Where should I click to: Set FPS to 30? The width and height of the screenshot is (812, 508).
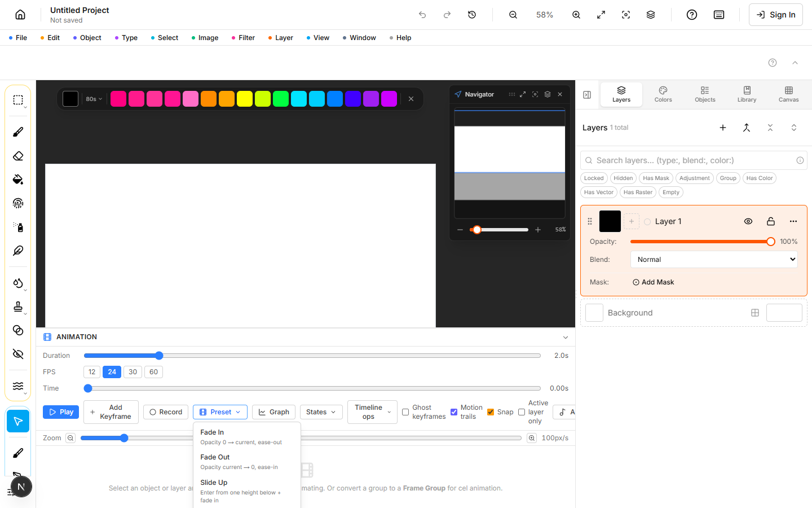(x=133, y=372)
